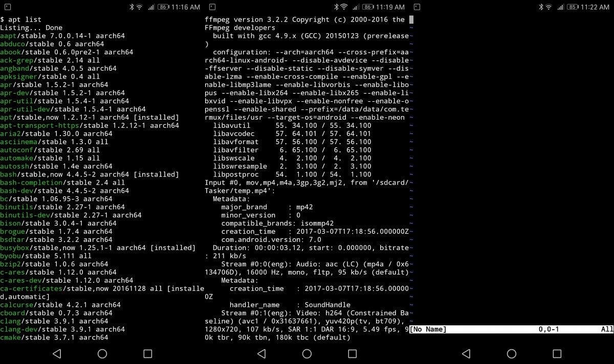Click the 'libswresample 2. 3.100' line

[x=292, y=166]
